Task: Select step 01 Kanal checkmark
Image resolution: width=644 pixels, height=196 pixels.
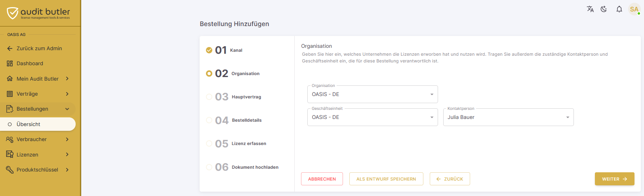Action: [x=209, y=50]
